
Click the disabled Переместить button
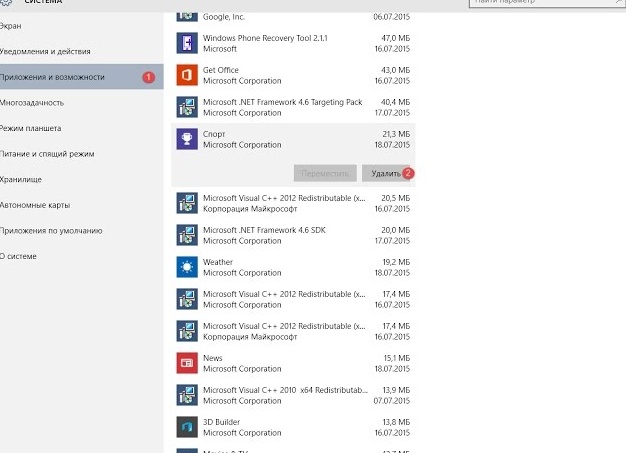pyautogui.click(x=325, y=174)
